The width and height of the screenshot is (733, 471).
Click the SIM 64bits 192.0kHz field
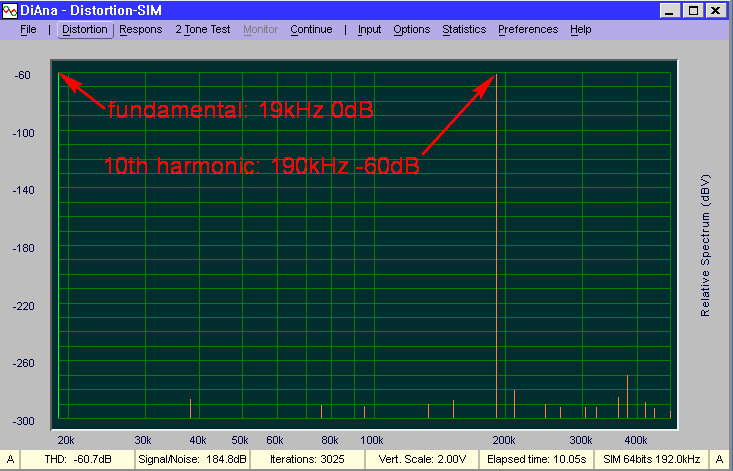pos(652,459)
